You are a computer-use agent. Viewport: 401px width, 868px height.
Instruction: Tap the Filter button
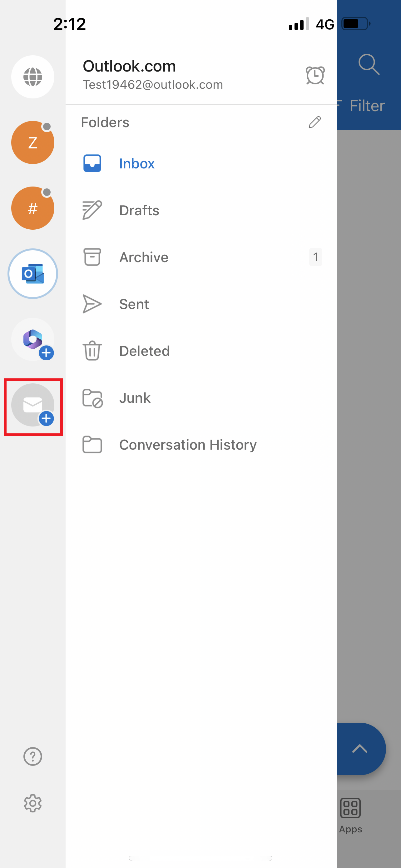tap(366, 106)
